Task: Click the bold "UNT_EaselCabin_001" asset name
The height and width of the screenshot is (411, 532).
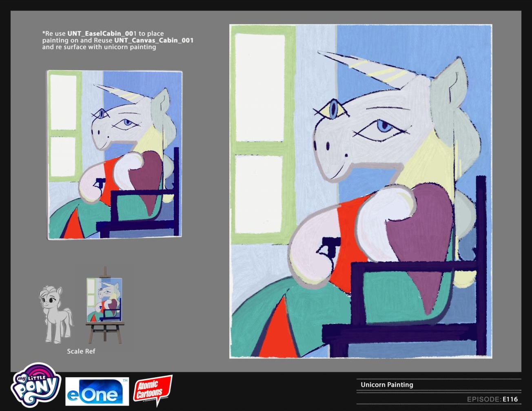Action: point(101,33)
